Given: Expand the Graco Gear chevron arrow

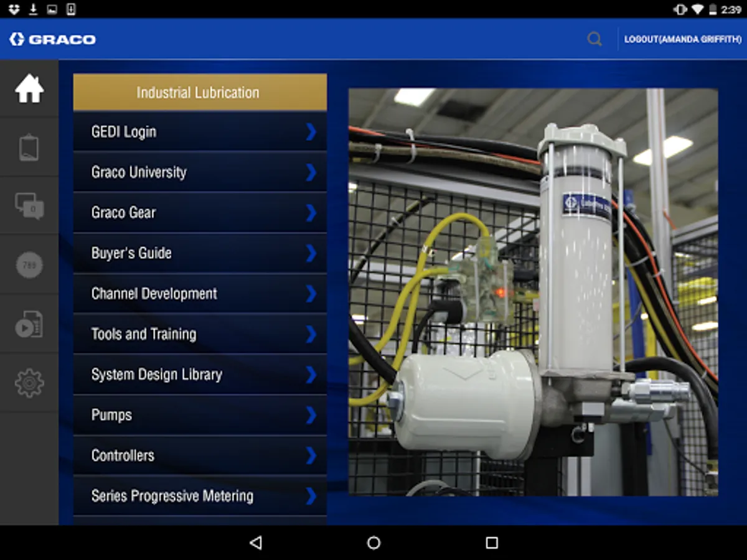Looking at the screenshot, I should click(311, 212).
